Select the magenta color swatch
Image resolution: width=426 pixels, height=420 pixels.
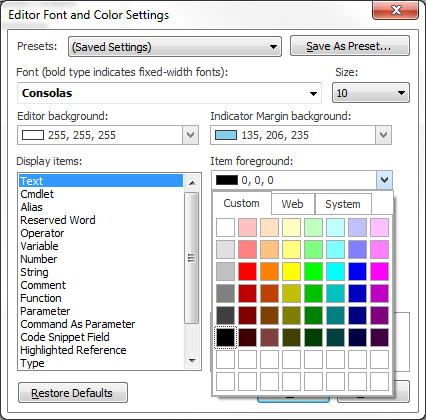[379, 271]
